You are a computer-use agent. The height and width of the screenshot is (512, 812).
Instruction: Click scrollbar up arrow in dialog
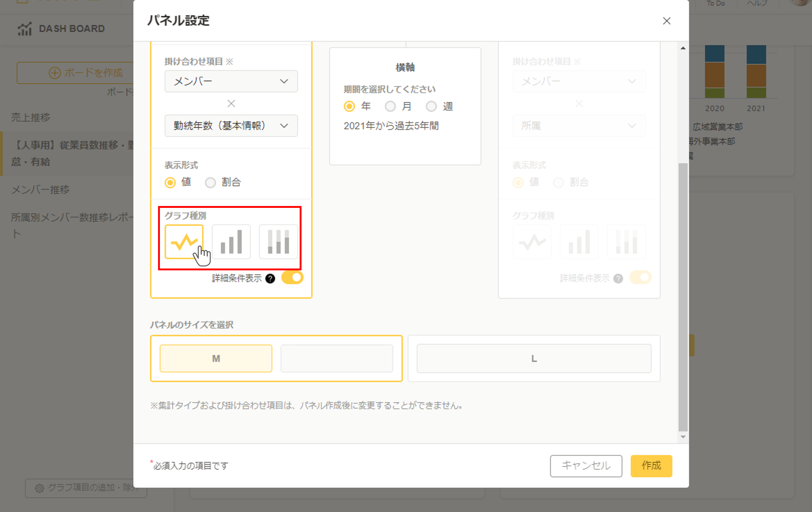683,48
